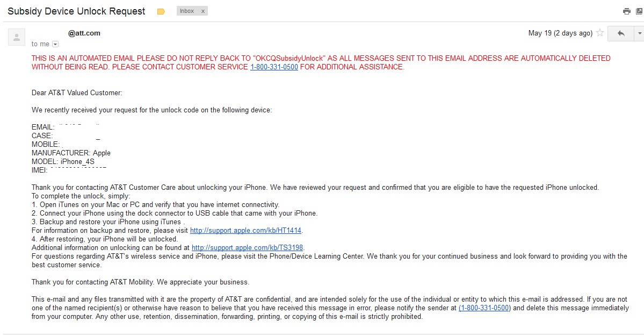Click the yellow importance marker tag

(161, 11)
